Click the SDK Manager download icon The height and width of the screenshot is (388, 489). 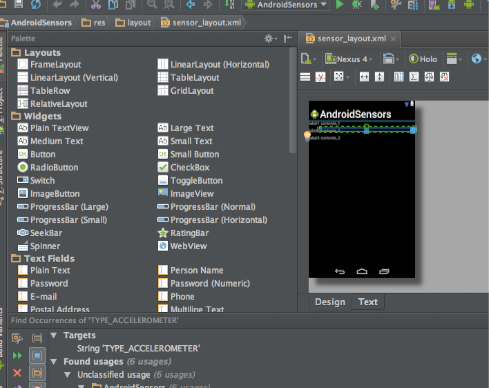coord(452,5)
